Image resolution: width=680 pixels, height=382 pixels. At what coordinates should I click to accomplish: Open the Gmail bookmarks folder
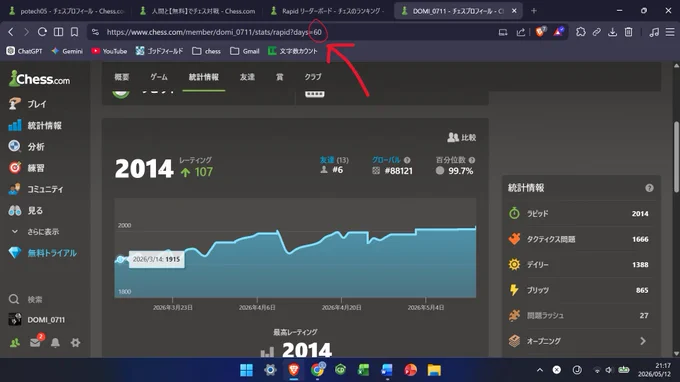[245, 51]
